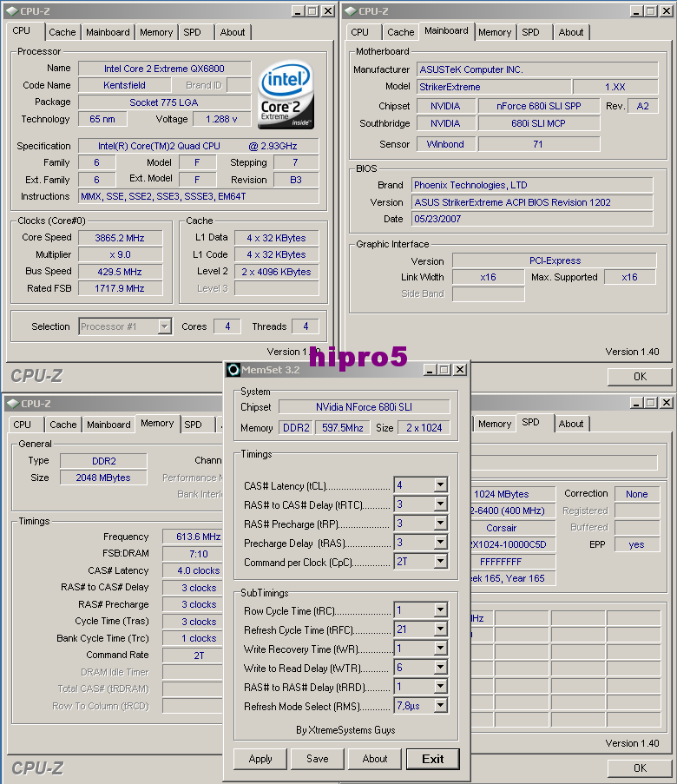Open About tab in SPD window

[x=571, y=424]
